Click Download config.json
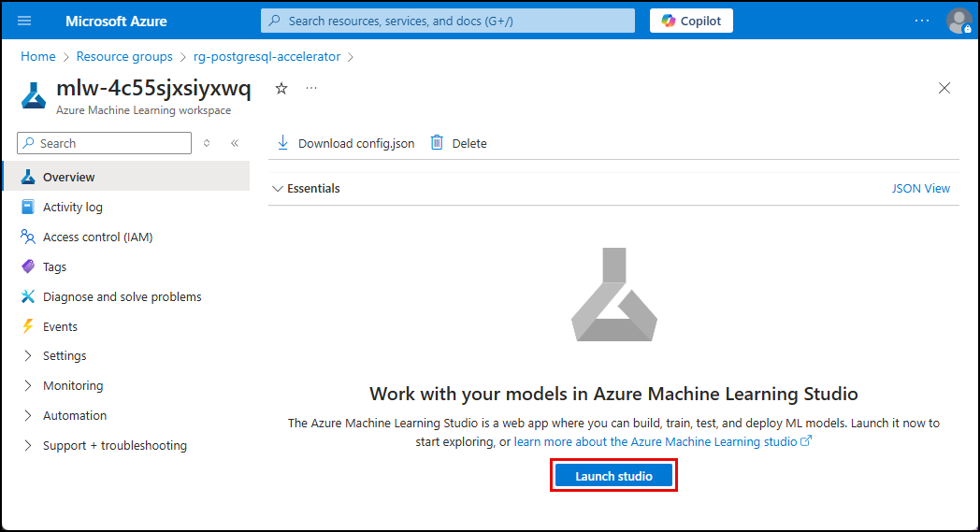This screenshot has height=532, width=980. click(345, 143)
